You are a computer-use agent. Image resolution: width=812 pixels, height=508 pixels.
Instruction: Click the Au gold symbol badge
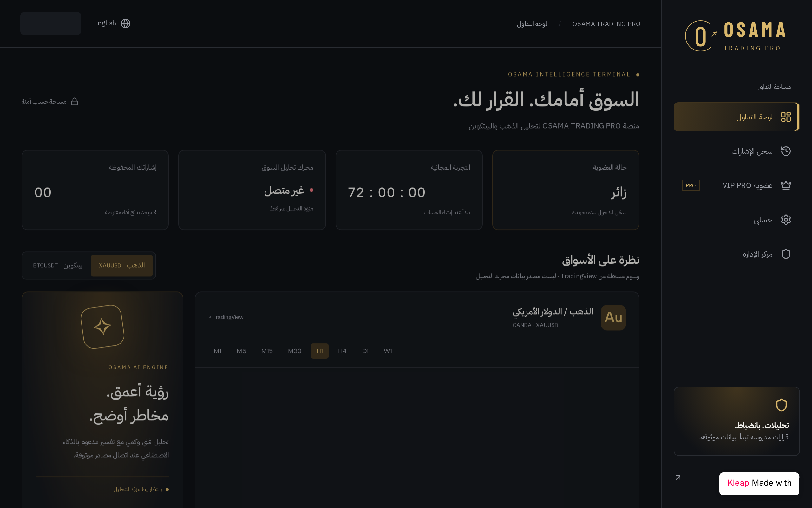[x=613, y=317]
